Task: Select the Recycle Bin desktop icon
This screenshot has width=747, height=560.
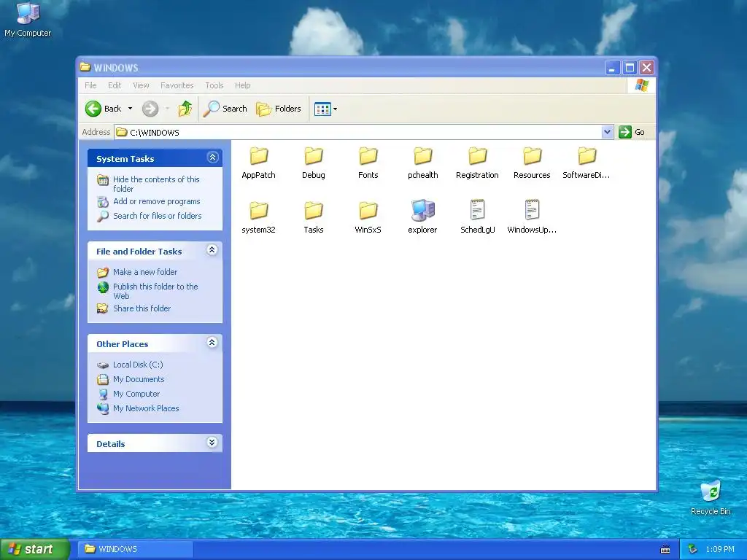Action: (x=711, y=498)
